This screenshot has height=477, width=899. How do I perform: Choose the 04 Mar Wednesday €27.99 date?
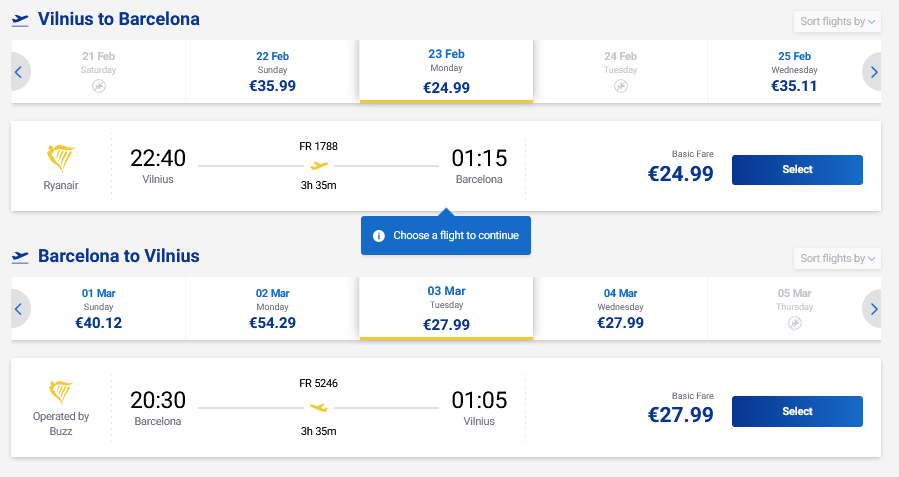pos(620,308)
